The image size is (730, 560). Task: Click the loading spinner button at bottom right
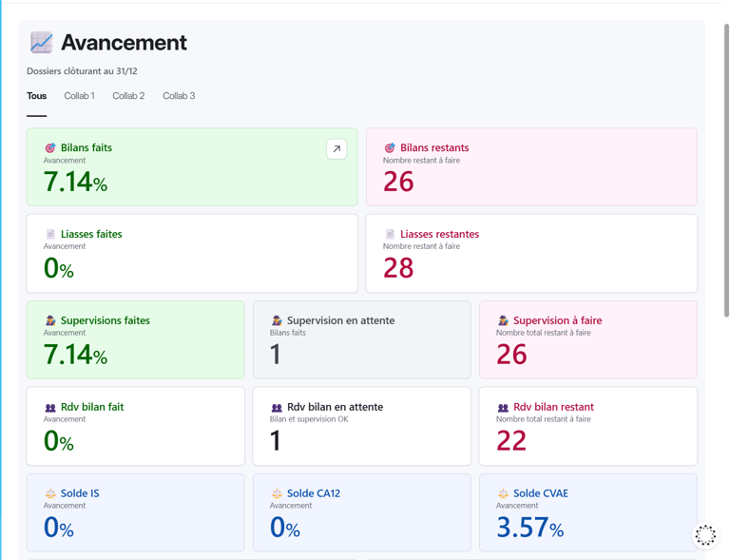point(705,536)
